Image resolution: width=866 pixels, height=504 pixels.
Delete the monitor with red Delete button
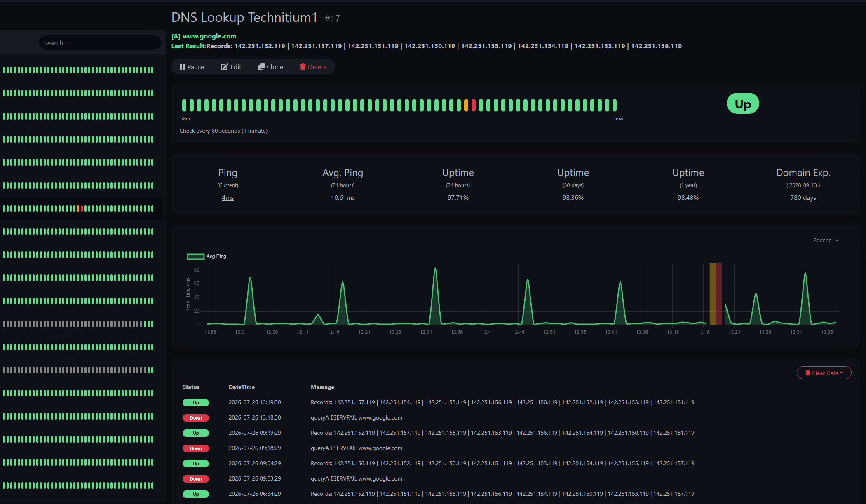(x=313, y=67)
